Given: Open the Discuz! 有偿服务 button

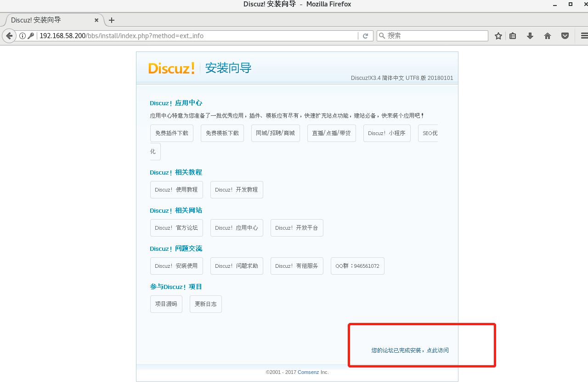Looking at the screenshot, I should tap(297, 266).
